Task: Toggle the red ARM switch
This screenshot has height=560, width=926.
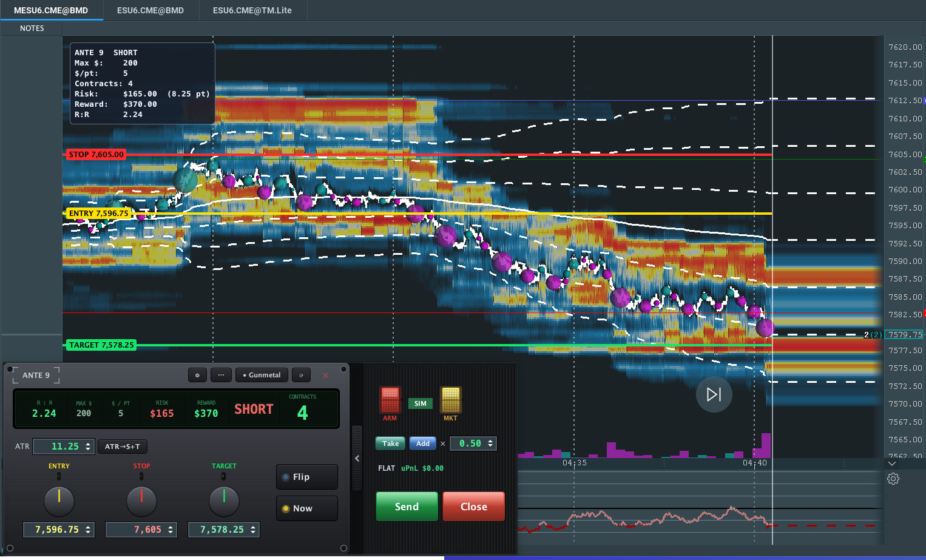Action: point(390,400)
